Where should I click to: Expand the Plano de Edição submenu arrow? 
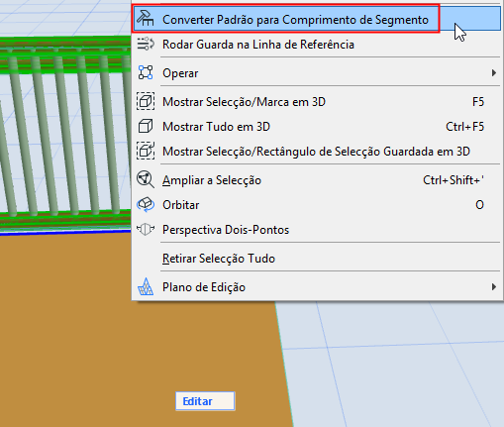point(493,286)
